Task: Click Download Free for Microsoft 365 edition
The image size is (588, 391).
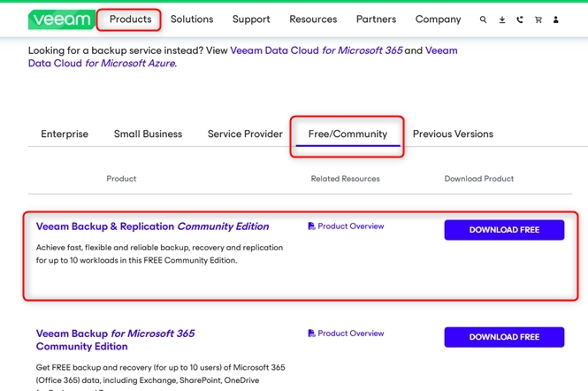Action: click(504, 337)
